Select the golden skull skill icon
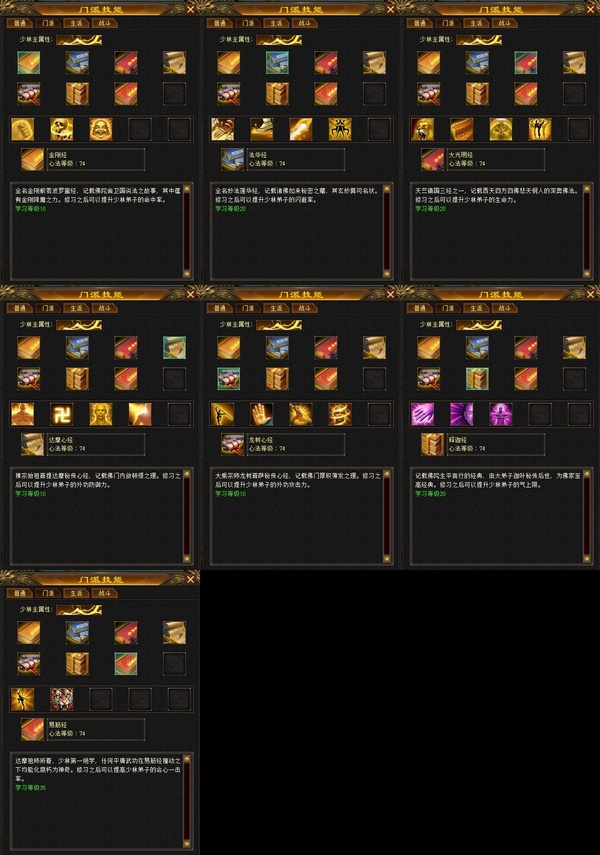 click(x=62, y=129)
